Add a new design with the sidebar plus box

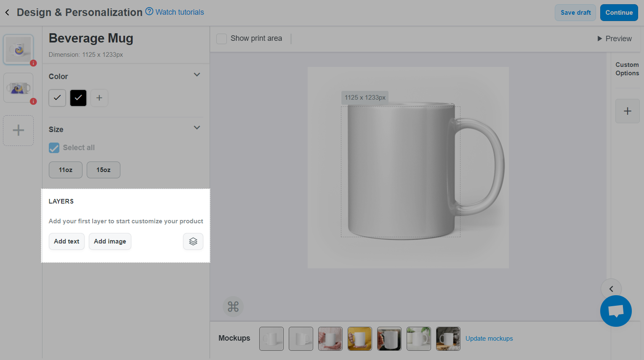coord(19,130)
